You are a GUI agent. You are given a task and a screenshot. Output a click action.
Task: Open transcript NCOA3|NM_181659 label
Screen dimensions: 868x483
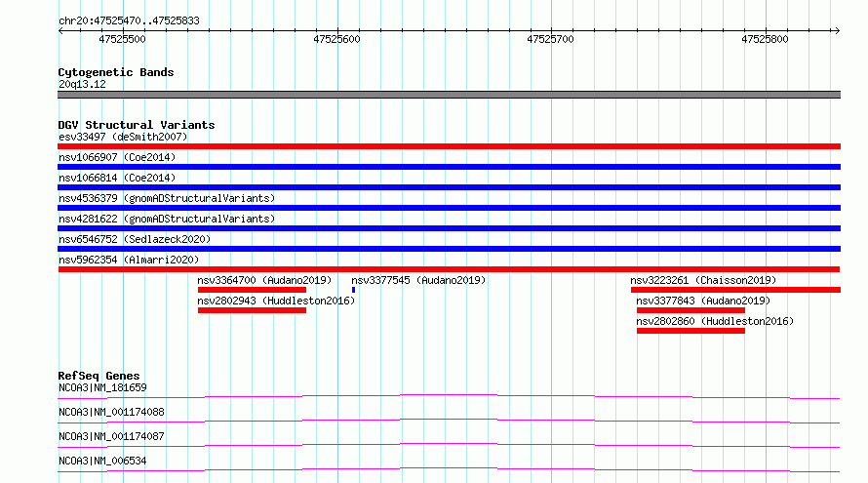[x=102, y=387]
